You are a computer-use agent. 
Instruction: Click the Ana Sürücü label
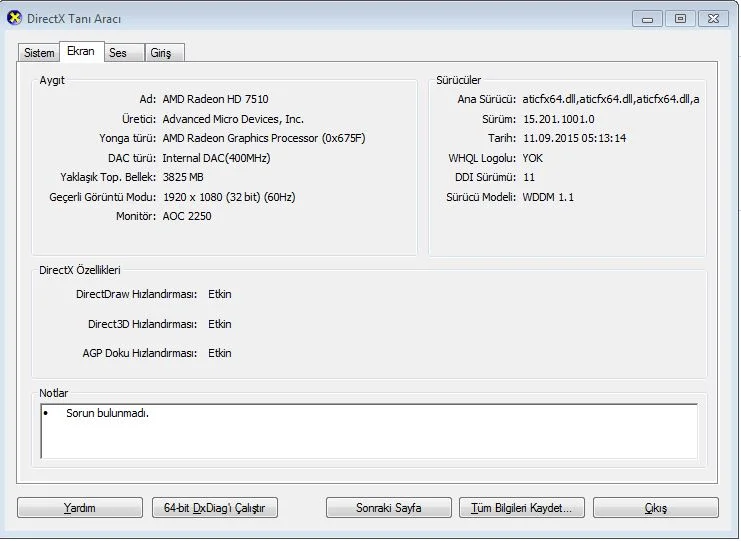487,99
